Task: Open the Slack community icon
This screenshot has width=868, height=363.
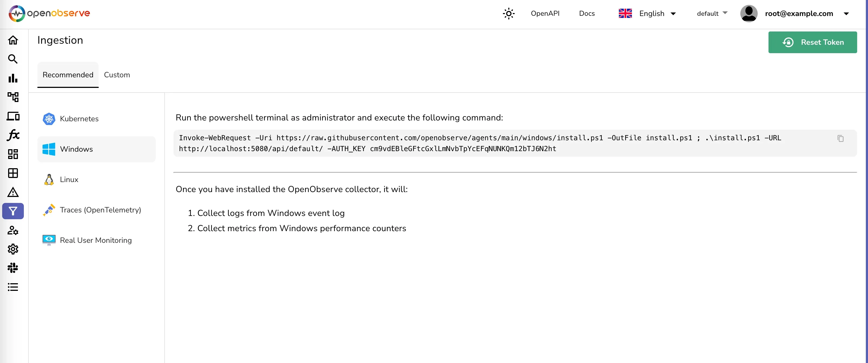Action: pos(13,268)
